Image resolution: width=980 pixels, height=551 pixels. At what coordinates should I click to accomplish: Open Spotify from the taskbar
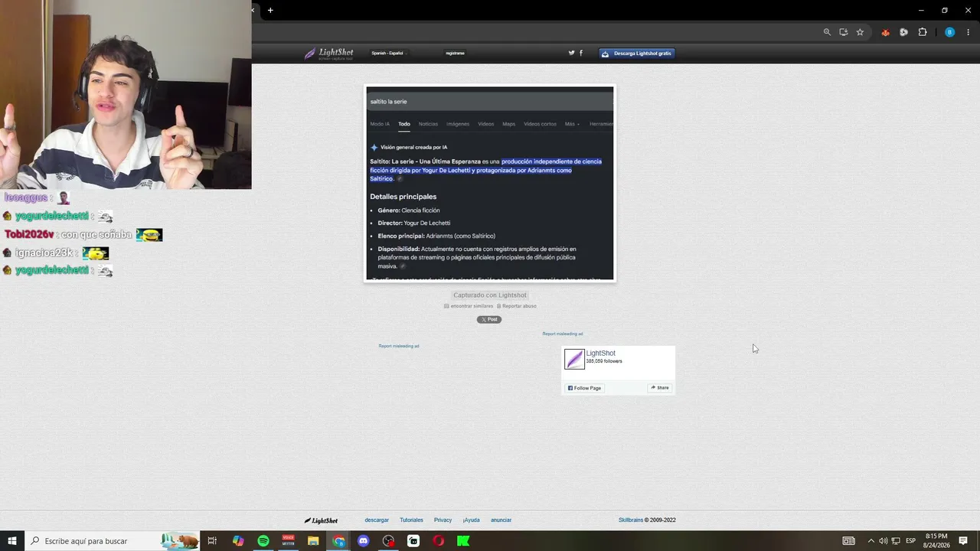pyautogui.click(x=263, y=541)
